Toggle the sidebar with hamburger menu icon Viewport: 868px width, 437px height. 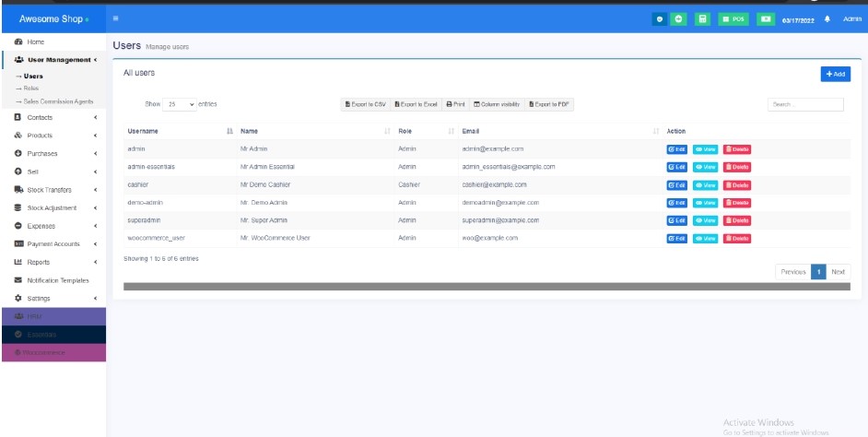(115, 18)
